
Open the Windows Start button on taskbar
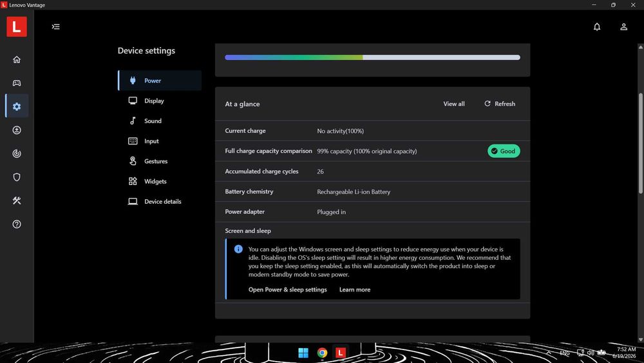(x=303, y=353)
